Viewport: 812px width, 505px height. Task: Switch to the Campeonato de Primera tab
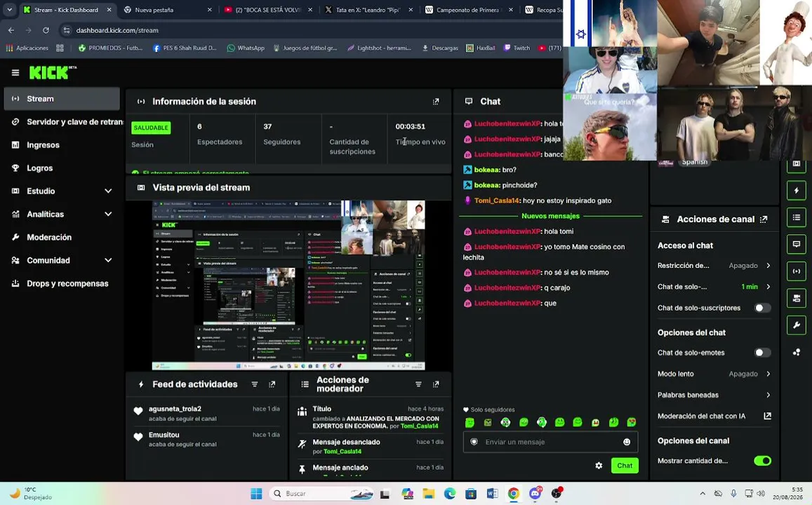[x=467, y=10]
